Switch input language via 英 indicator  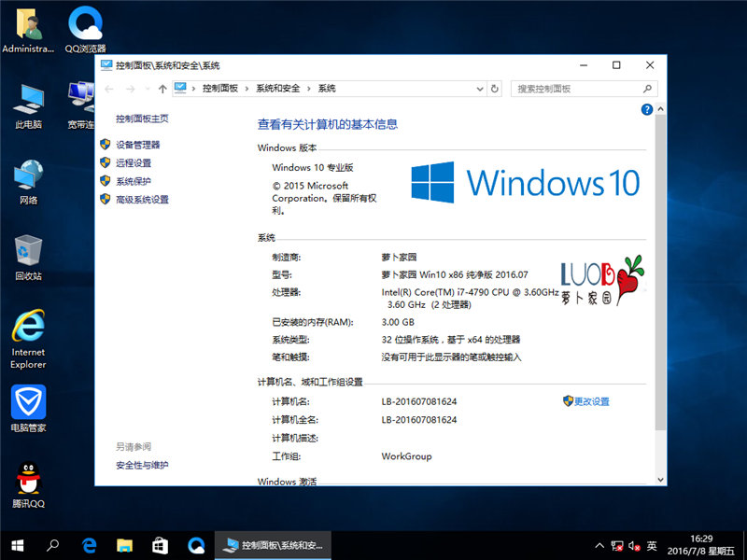click(652, 546)
